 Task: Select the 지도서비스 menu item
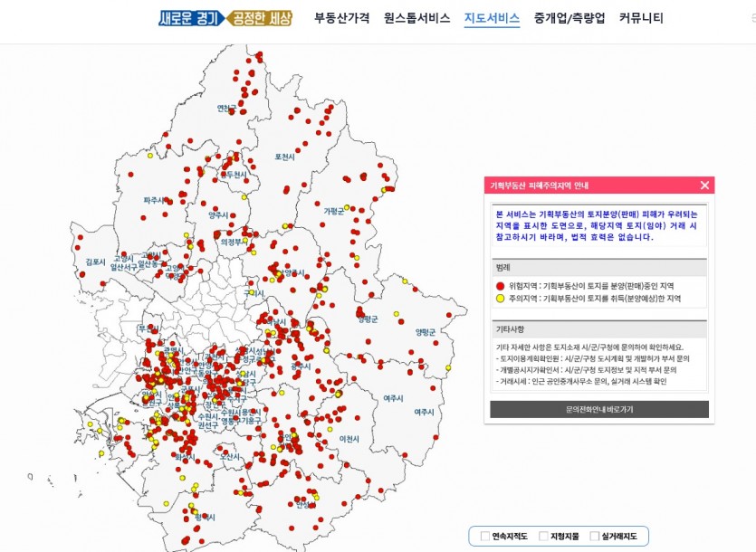pyautogui.click(x=492, y=18)
